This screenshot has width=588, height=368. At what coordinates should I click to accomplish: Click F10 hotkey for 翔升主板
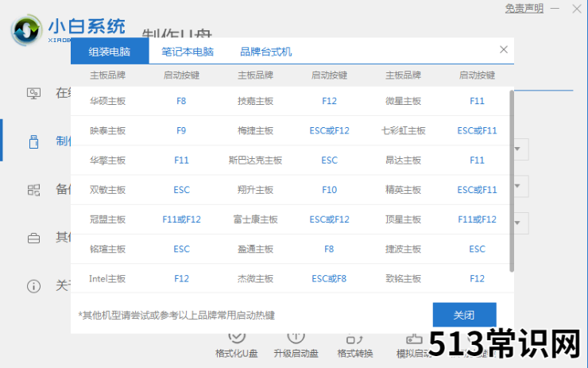[x=329, y=190]
